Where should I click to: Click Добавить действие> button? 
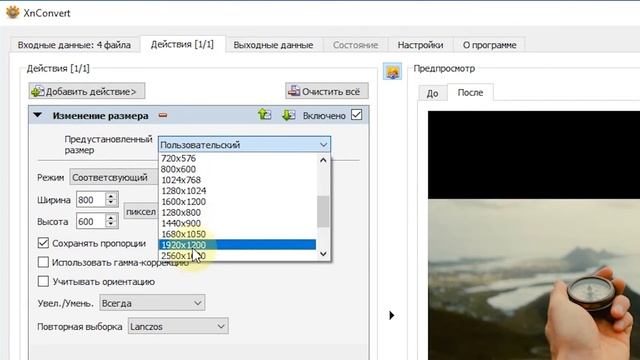[x=87, y=91]
